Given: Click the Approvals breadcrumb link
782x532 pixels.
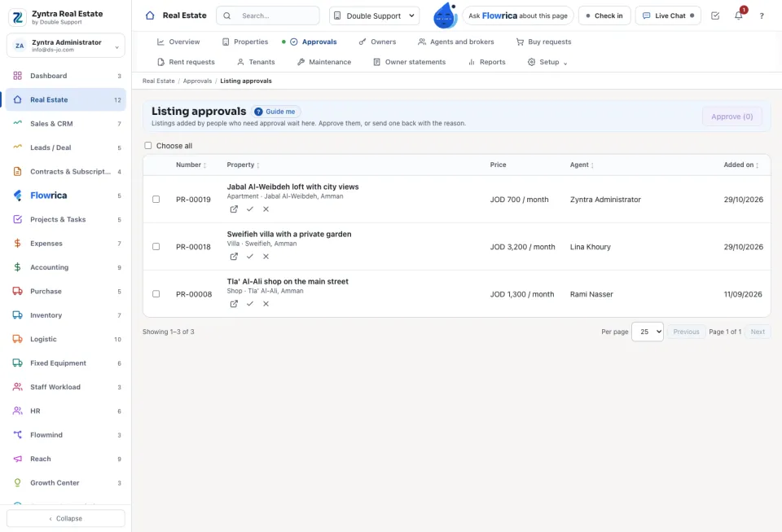Looking at the screenshot, I should [x=197, y=81].
